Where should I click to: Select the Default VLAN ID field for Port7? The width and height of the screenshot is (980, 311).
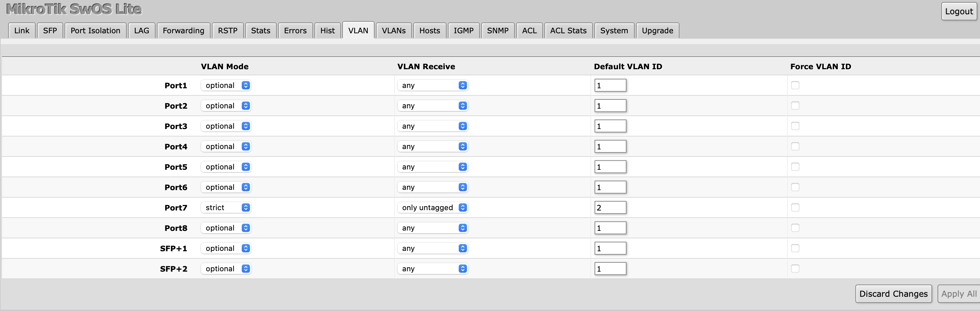coord(610,207)
